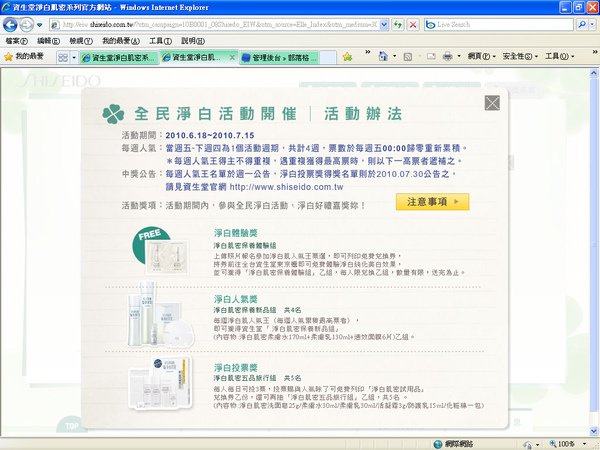Click the 淨白人氣獎 heading
The width and height of the screenshot is (600, 450).
[x=236, y=299]
